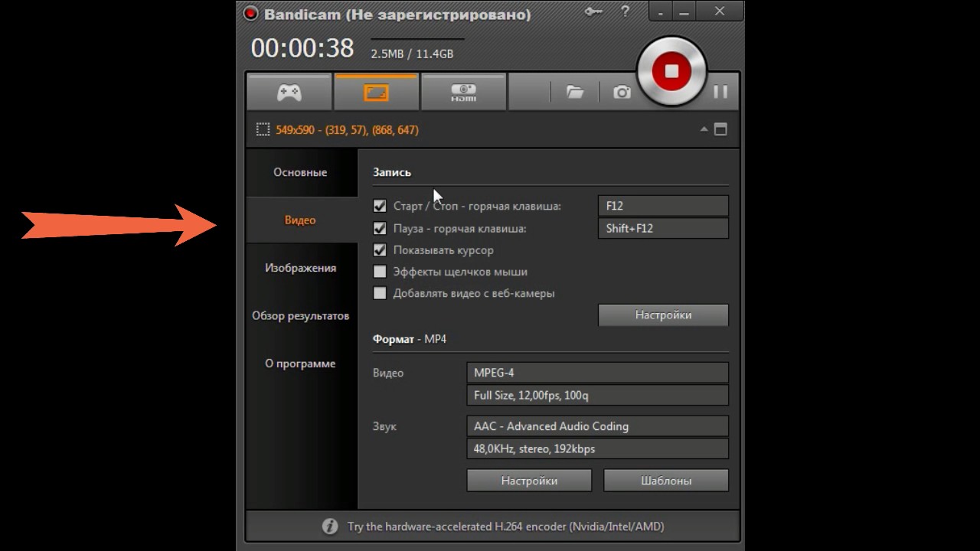Click the MPEG-4 video codec field
Viewport: 980px width, 551px height.
click(597, 373)
